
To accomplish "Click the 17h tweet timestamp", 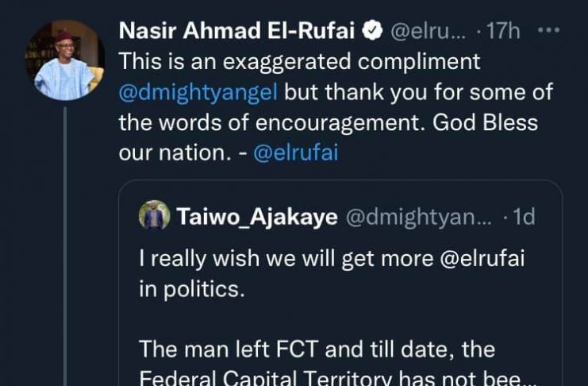I will [x=503, y=31].
